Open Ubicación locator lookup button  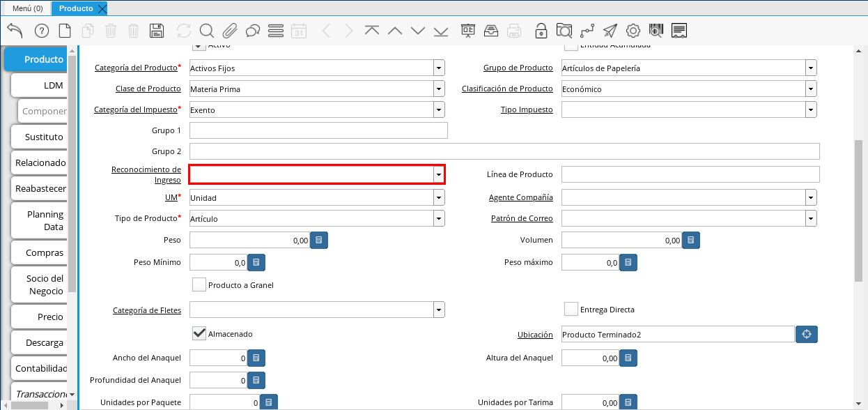point(807,334)
